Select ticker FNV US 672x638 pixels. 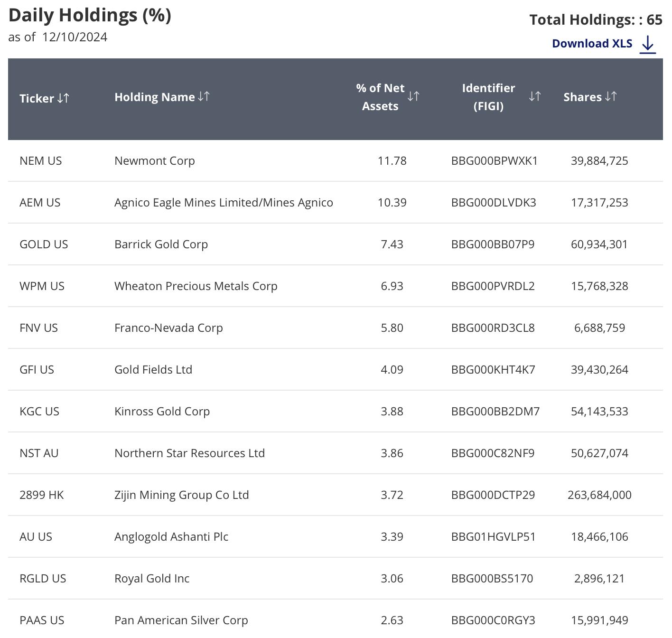click(38, 328)
